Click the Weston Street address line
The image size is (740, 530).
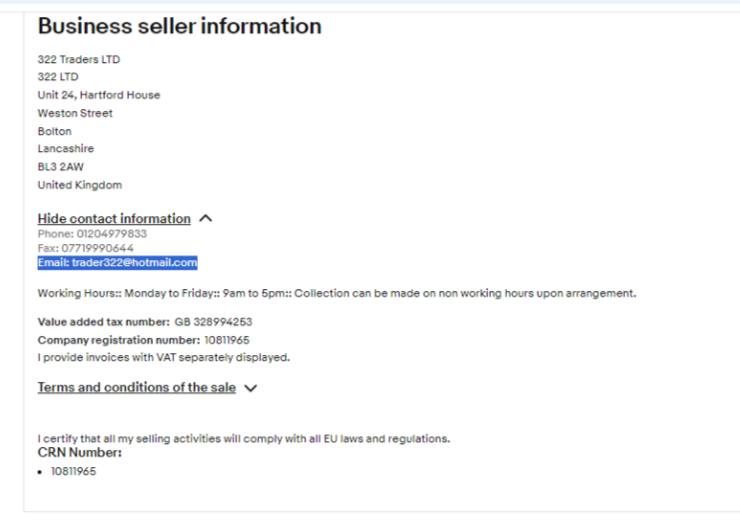tap(75, 113)
